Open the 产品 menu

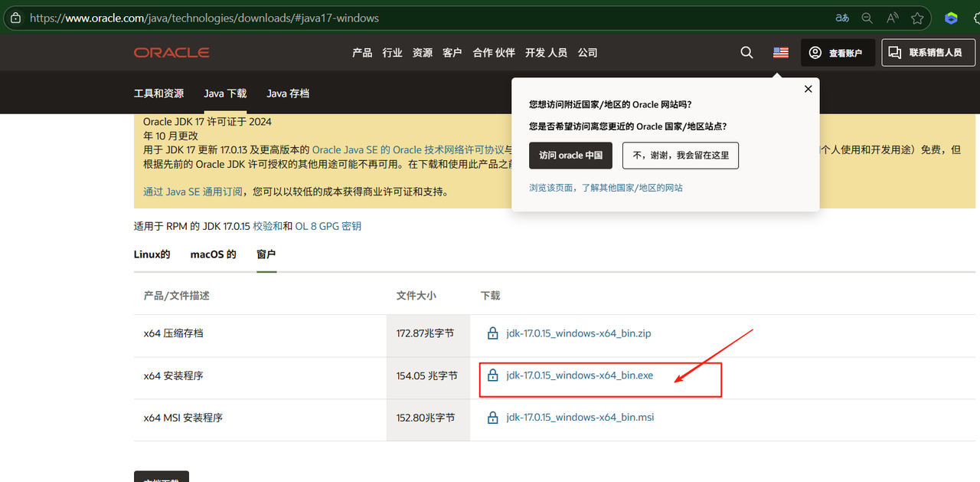click(362, 53)
